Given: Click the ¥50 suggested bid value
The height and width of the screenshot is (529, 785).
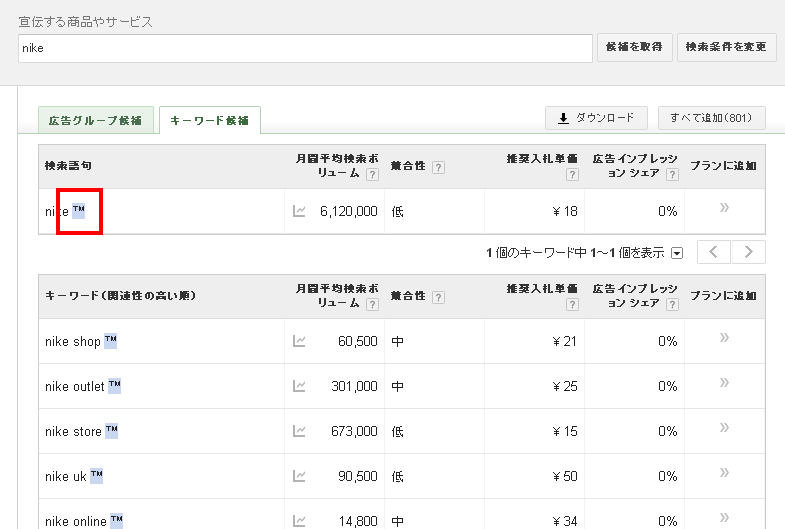Looking at the screenshot, I should point(565,476).
